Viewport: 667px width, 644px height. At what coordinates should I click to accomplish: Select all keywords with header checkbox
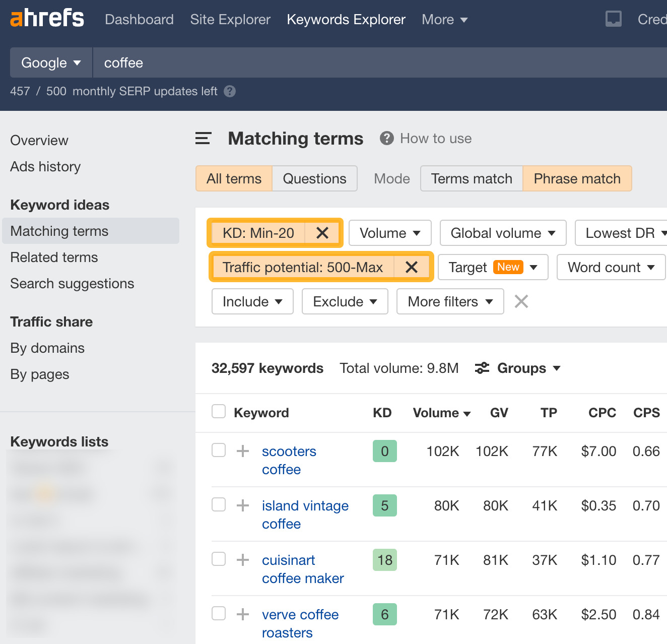(218, 411)
